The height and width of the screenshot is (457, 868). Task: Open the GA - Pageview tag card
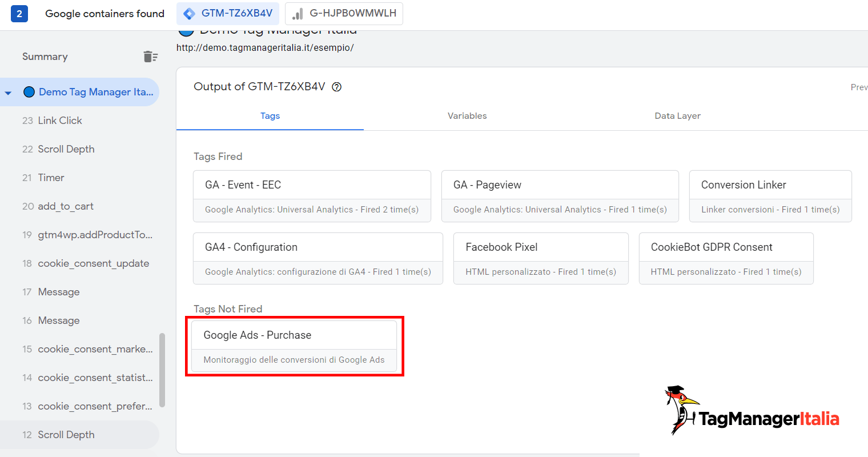560,196
